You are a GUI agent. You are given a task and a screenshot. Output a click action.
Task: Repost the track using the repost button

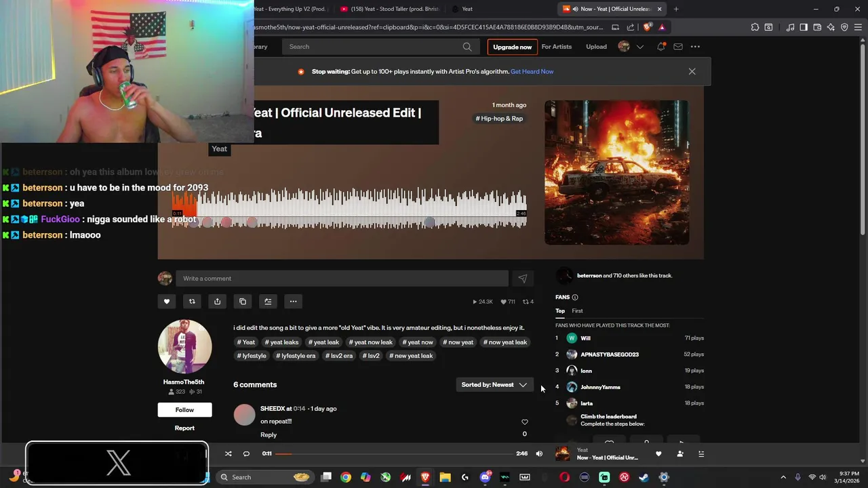(x=192, y=302)
